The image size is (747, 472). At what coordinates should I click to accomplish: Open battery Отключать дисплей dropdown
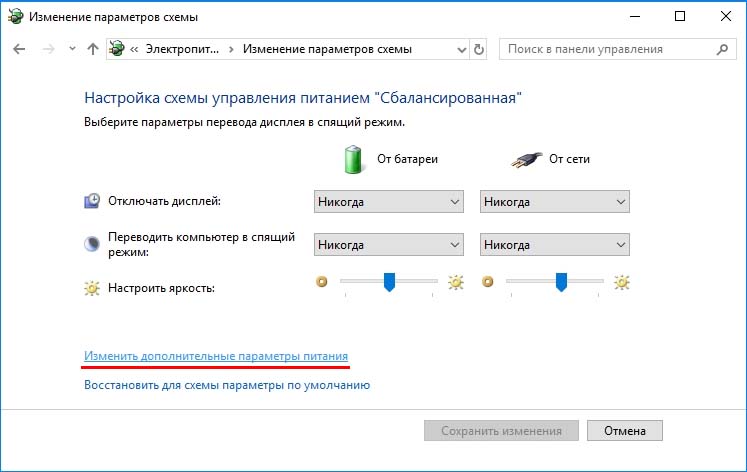(x=389, y=201)
